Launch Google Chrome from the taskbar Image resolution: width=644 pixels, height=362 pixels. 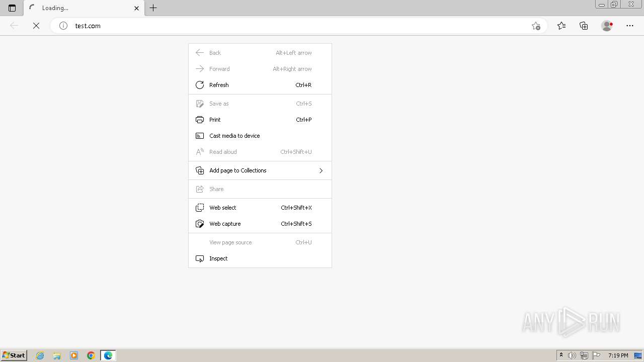(91, 355)
